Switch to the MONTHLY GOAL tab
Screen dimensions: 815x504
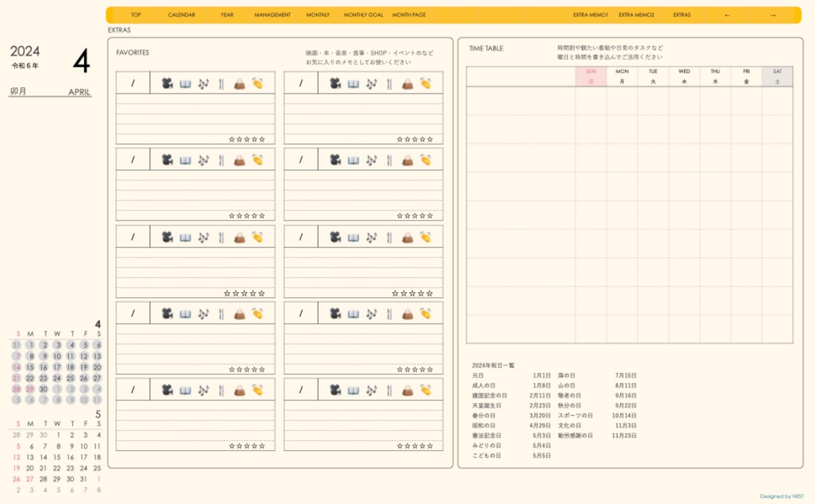click(x=363, y=15)
